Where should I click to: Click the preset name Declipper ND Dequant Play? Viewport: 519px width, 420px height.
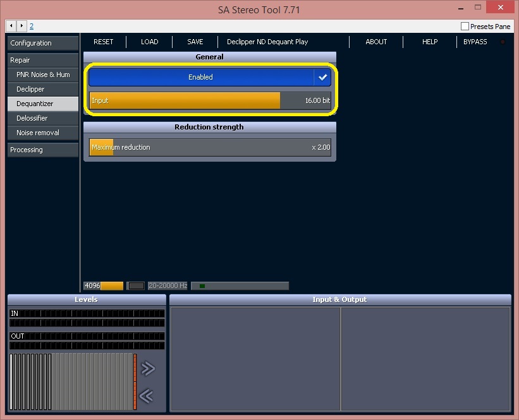267,42
